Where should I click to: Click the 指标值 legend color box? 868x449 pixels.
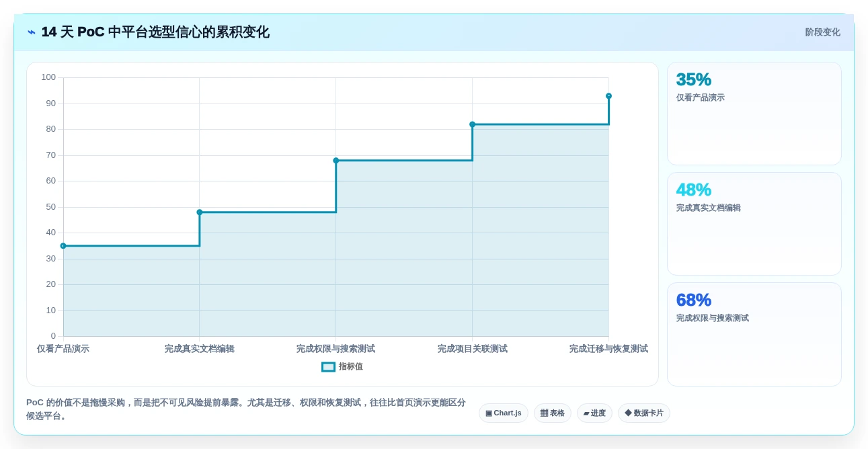pyautogui.click(x=328, y=367)
